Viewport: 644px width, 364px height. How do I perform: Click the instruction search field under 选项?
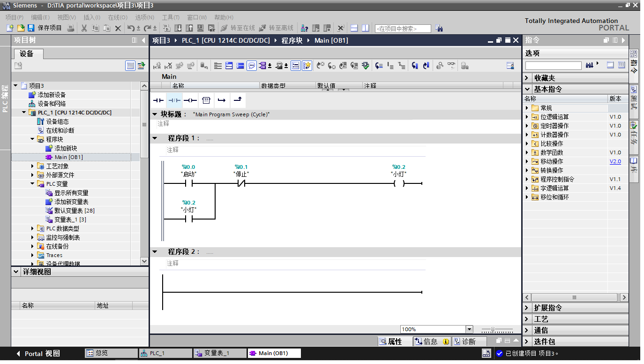point(553,66)
